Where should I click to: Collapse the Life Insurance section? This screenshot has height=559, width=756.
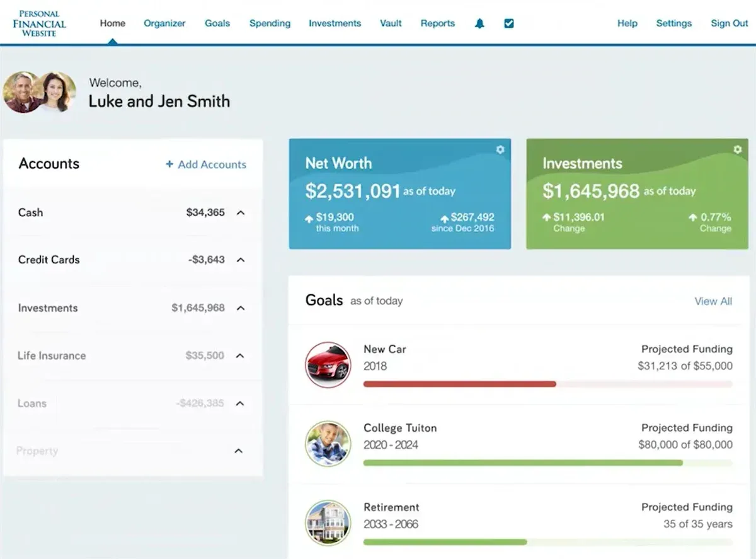point(240,356)
